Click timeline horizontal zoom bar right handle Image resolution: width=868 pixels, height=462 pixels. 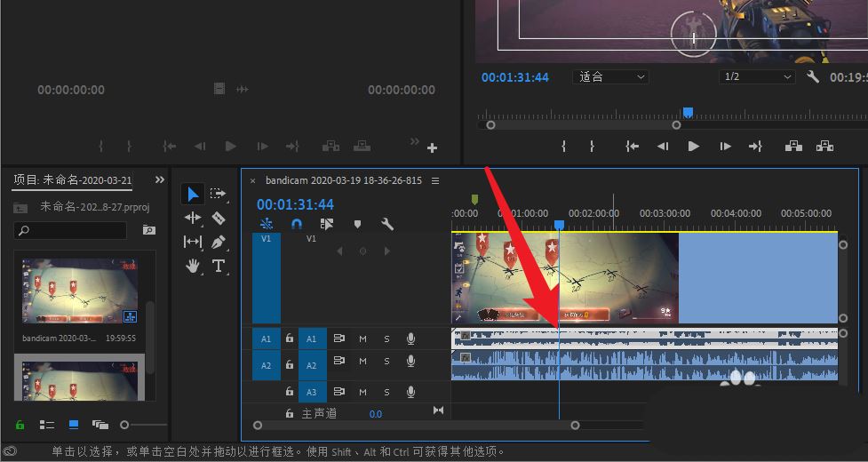tap(575, 425)
